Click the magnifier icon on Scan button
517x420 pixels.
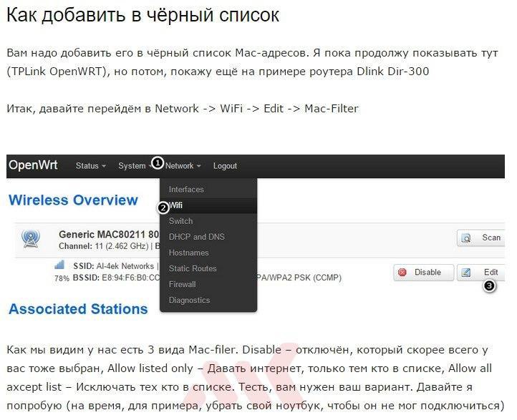(x=466, y=238)
